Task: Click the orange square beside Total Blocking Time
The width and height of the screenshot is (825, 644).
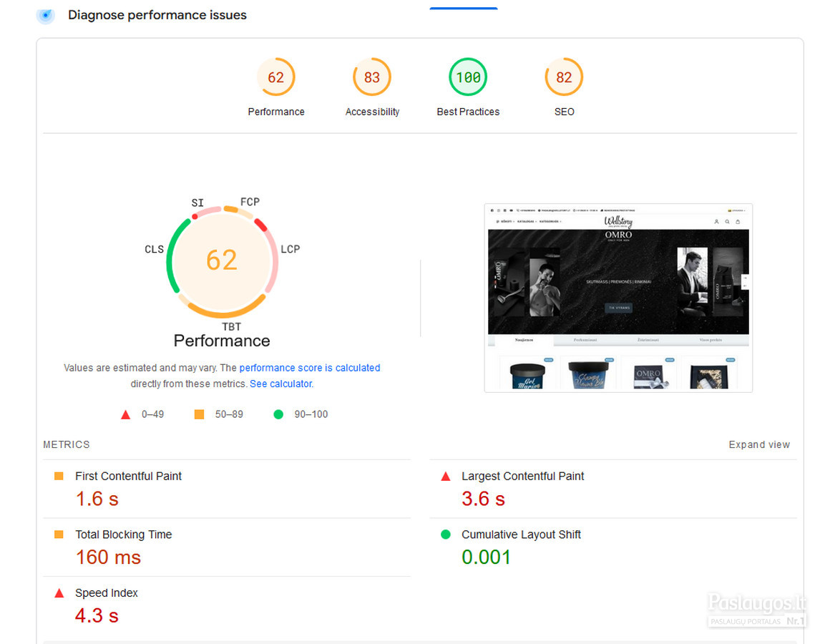Action: pos(59,535)
